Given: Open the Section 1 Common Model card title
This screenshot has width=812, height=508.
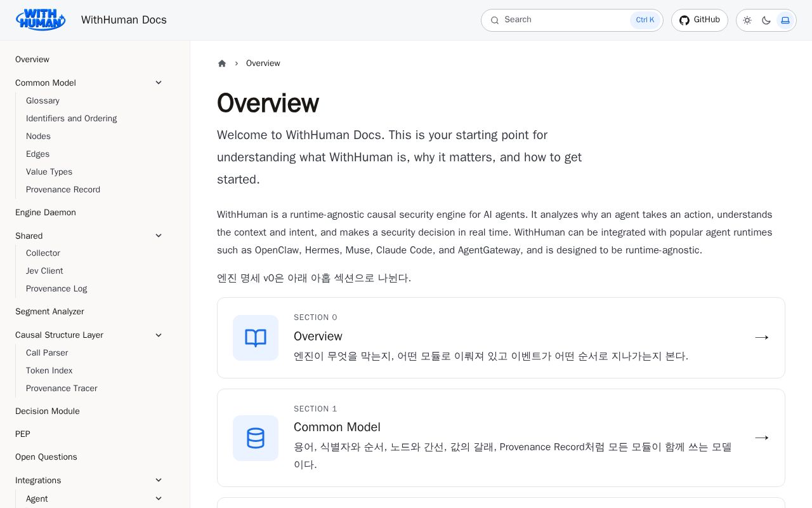Looking at the screenshot, I should pos(337,427).
